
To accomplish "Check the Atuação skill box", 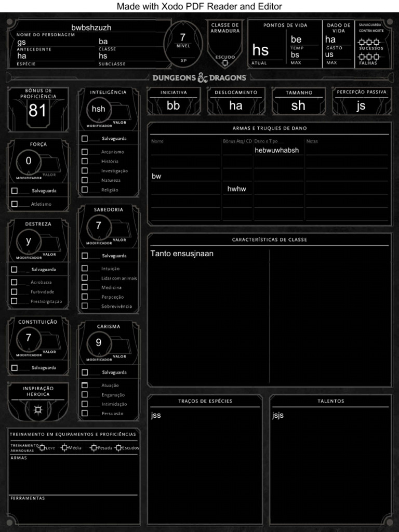I will pos(85,385).
